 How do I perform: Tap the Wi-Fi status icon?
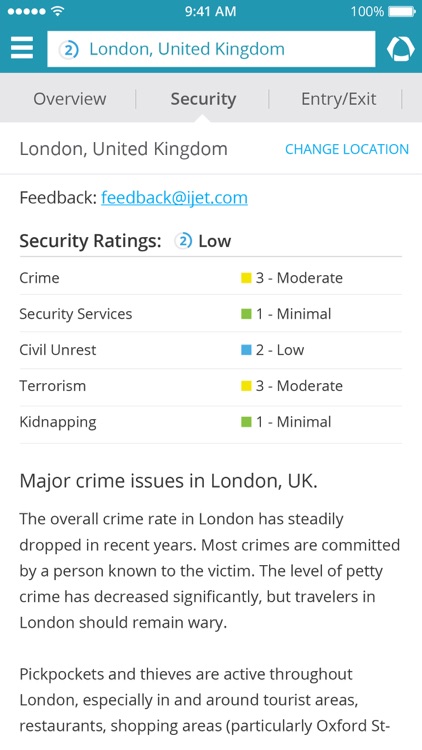pos(58,11)
